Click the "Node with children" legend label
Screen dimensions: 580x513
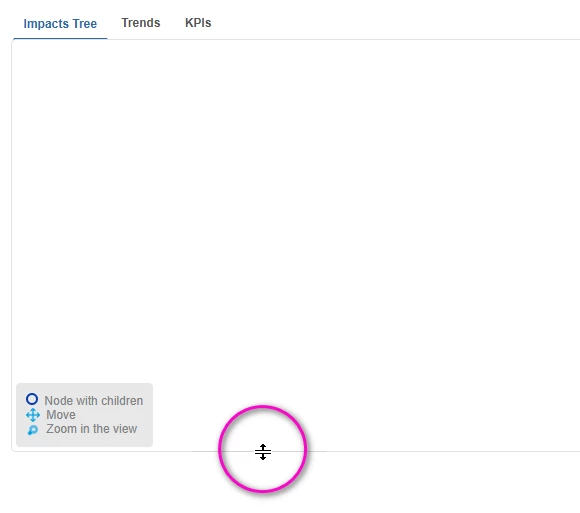point(94,401)
